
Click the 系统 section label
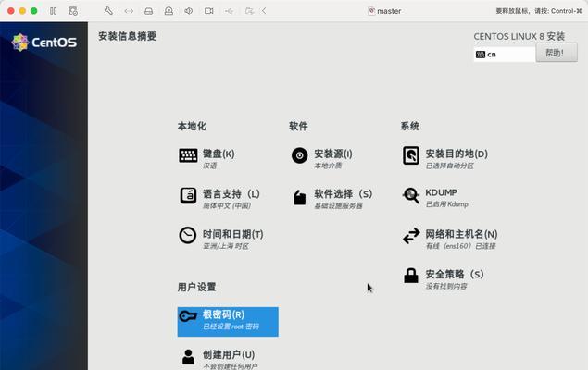[410, 126]
